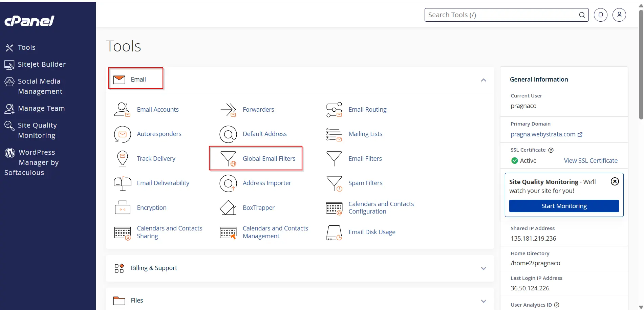This screenshot has height=310, width=644.
Task: Click the BoxTrapper icon
Action: 228,207
